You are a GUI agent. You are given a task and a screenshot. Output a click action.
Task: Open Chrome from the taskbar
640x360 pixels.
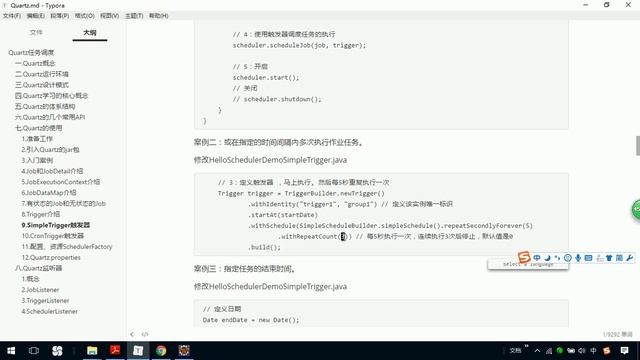coord(161,351)
